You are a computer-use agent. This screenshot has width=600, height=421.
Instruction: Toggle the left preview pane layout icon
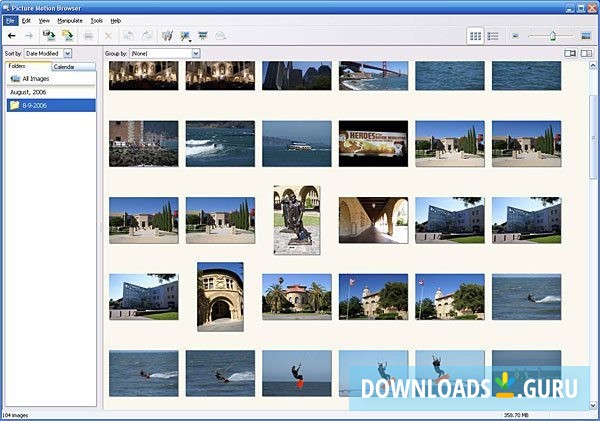(x=570, y=53)
